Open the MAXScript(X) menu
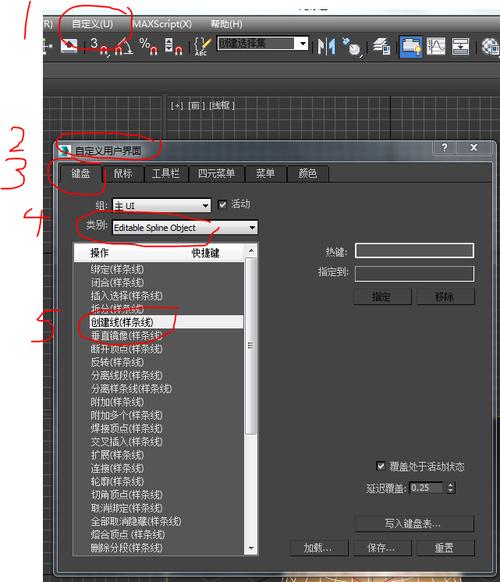This screenshot has width=500, height=582. pyautogui.click(x=162, y=24)
